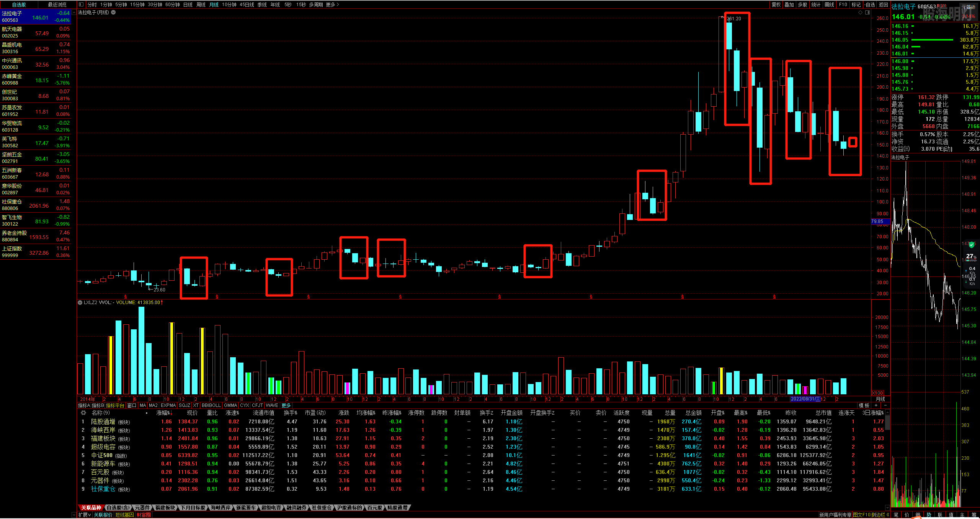Click the LXLZ2 indicator settings circle icon

pyautogui.click(x=80, y=302)
